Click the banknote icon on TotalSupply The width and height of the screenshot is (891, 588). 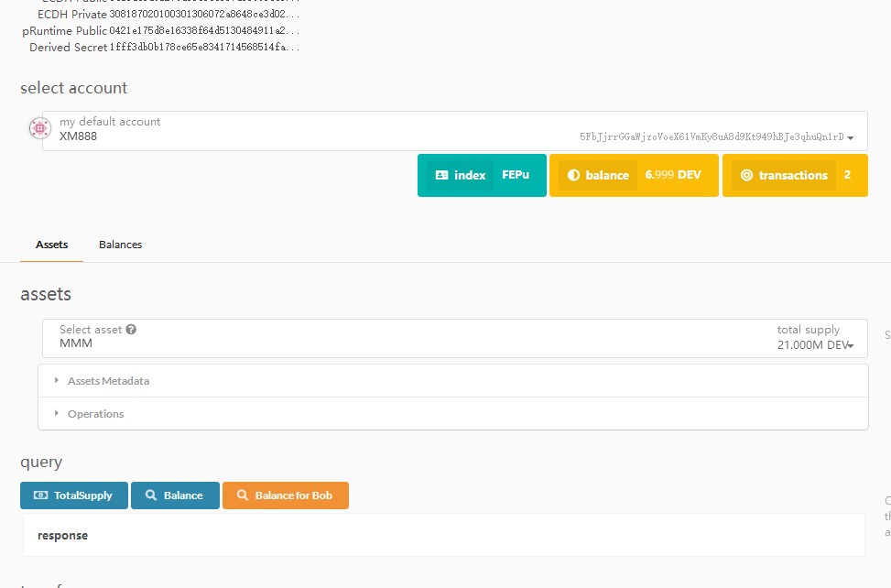[x=40, y=495]
